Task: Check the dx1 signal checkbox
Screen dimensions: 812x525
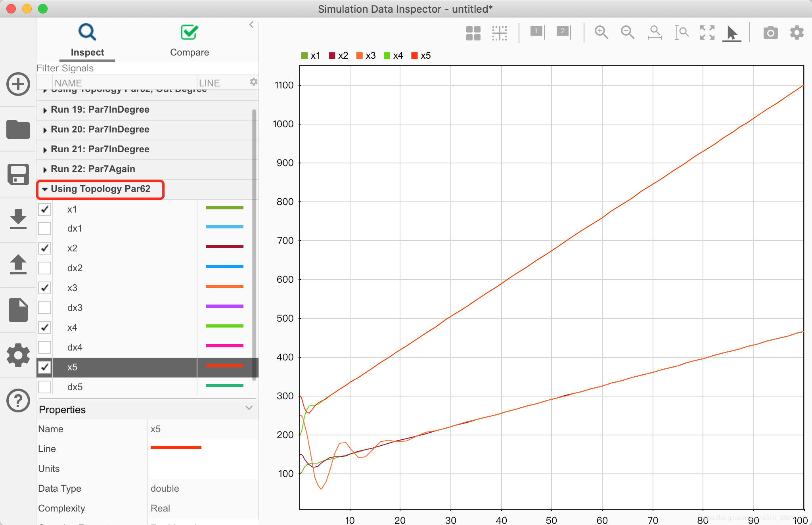Action: (x=44, y=228)
